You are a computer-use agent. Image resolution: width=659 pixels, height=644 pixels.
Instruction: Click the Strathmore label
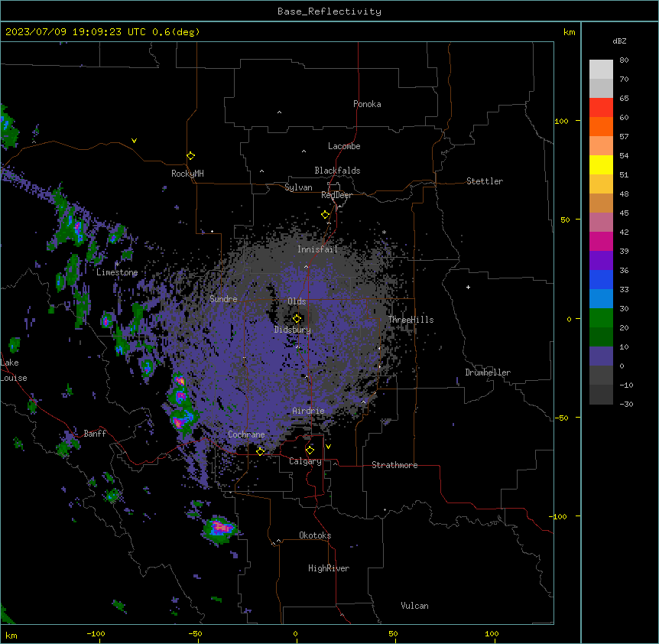tap(394, 465)
